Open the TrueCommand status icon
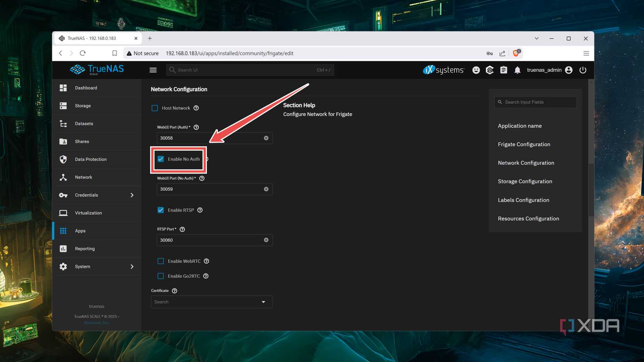The image size is (644, 362). [490, 70]
